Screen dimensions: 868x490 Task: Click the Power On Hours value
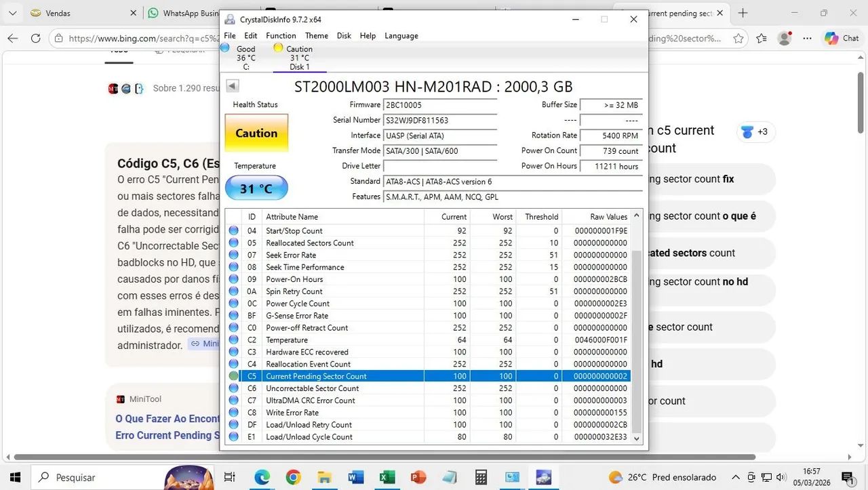610,166
